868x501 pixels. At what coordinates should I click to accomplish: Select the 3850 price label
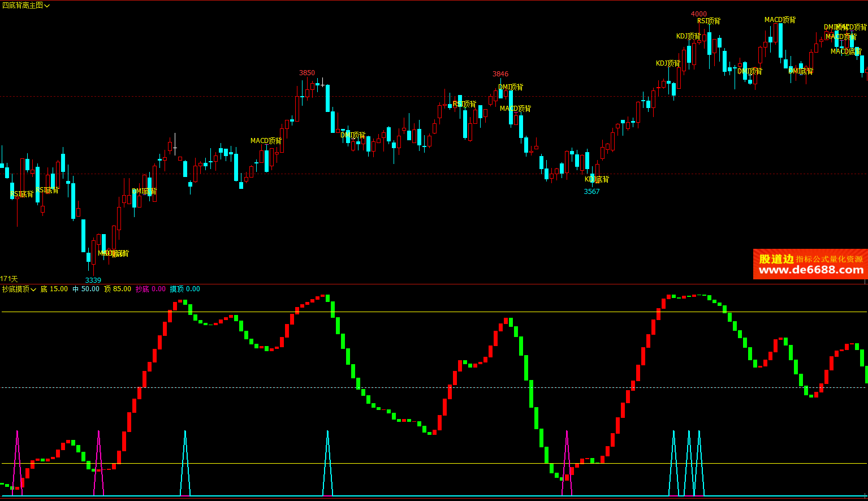click(306, 73)
